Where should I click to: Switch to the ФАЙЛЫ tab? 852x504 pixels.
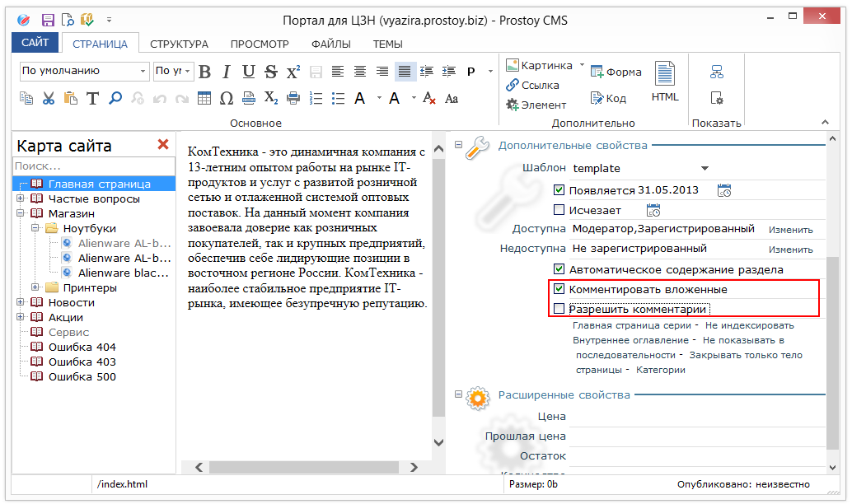click(x=331, y=44)
